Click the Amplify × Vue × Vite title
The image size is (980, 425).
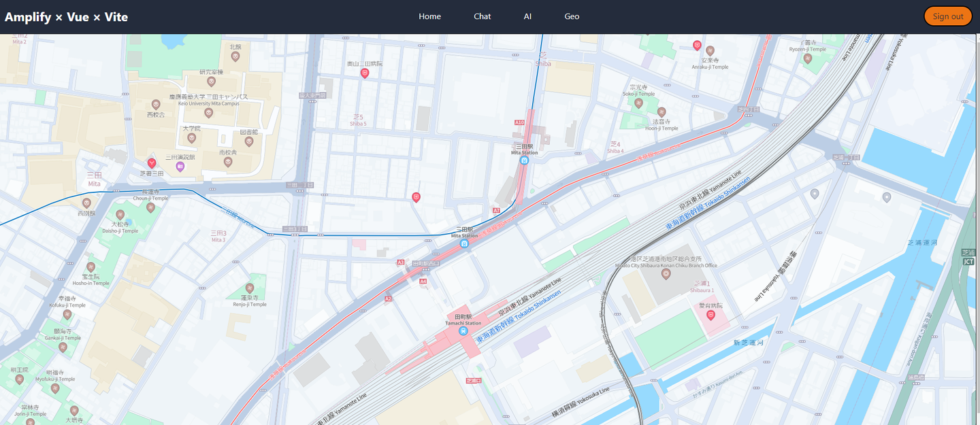point(66,17)
